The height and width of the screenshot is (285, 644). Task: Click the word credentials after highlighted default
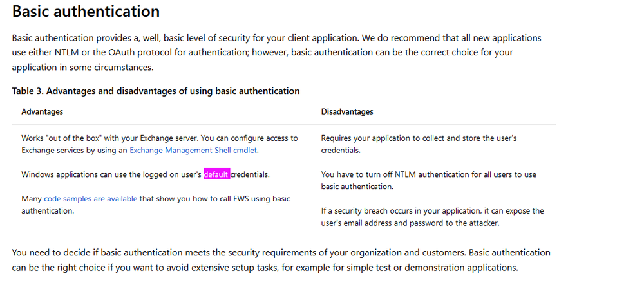coord(249,174)
